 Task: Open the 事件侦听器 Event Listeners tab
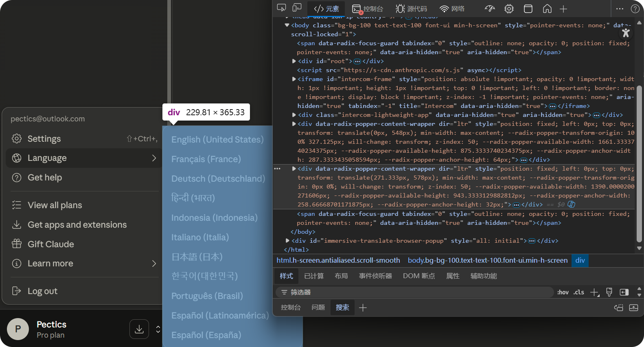point(375,276)
